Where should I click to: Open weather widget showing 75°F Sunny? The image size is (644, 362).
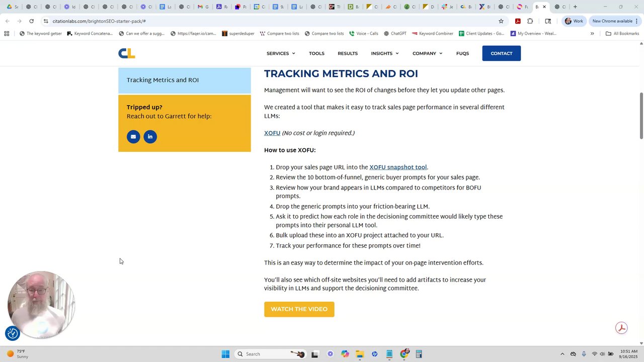pos(18,354)
